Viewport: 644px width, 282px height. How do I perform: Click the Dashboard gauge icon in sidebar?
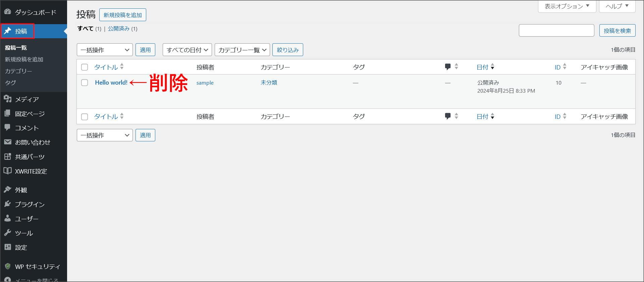(x=7, y=12)
